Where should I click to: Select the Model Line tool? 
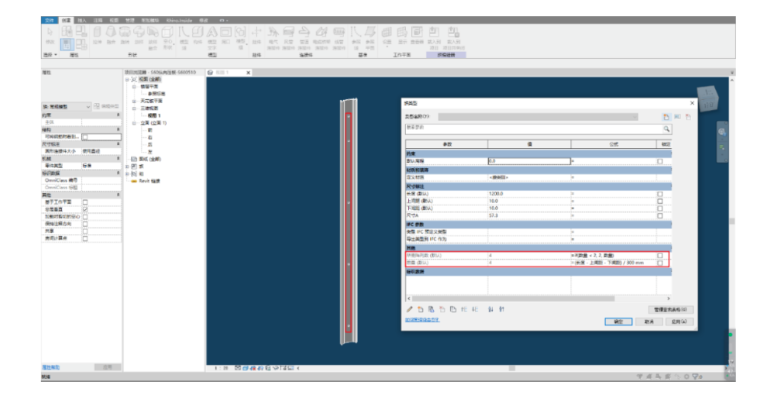(184, 37)
